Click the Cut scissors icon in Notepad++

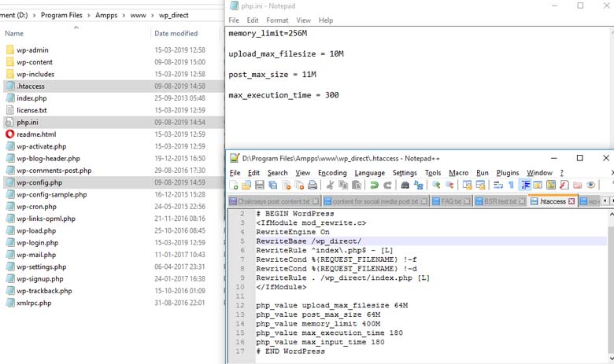click(330, 185)
